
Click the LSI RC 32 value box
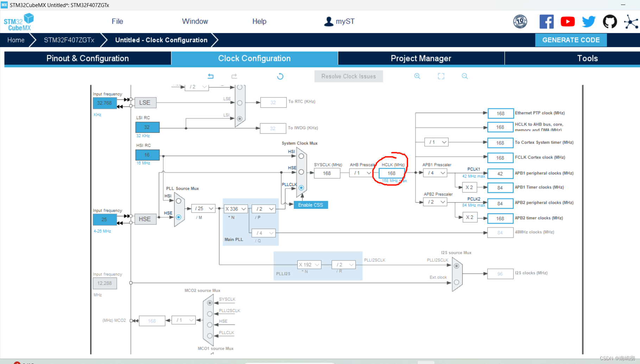click(147, 127)
